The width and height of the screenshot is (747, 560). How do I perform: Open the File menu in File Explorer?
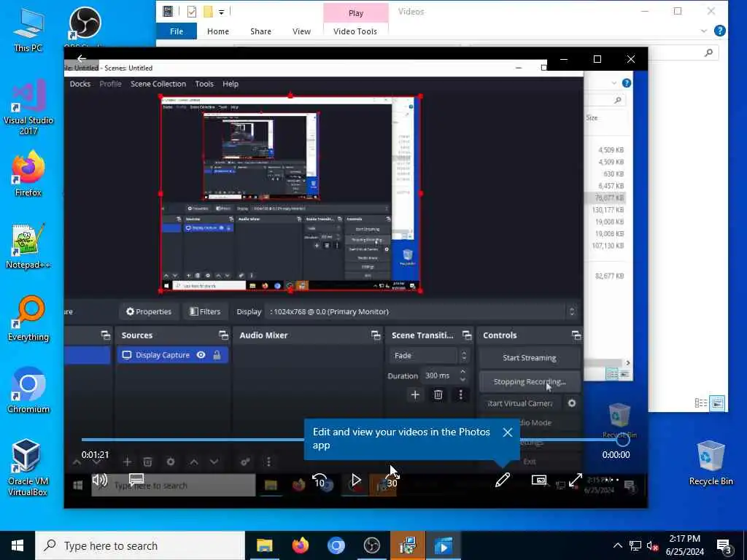point(177,31)
